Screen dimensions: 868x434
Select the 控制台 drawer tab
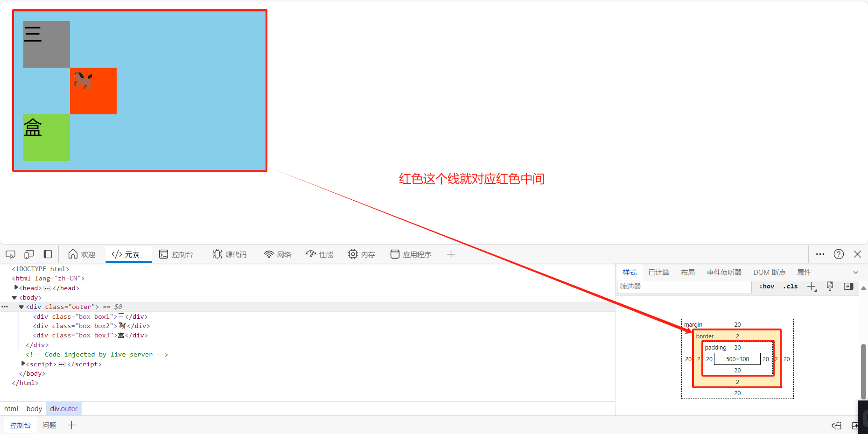(20, 426)
